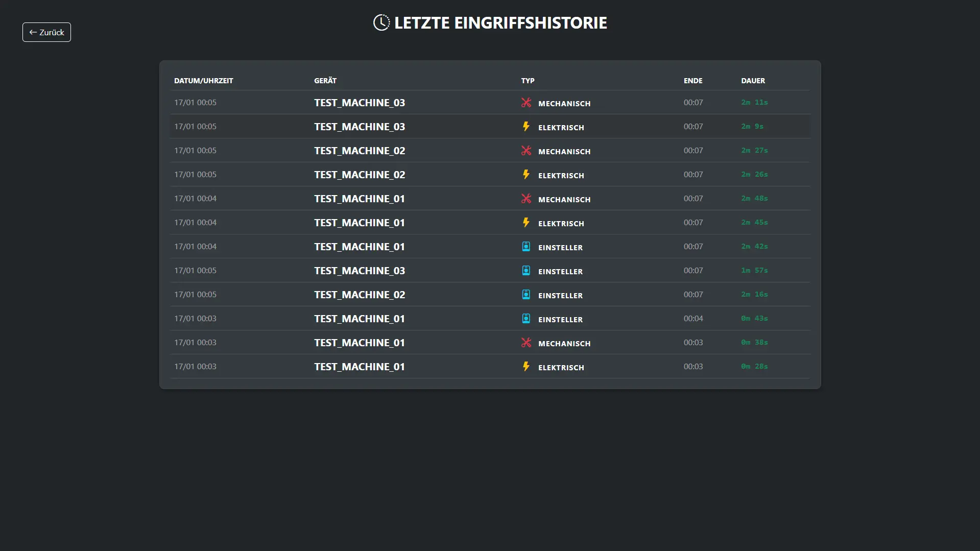Click the Datum/Uhrzeit column header
The height and width of the screenshot is (551, 980).
pos(203,81)
